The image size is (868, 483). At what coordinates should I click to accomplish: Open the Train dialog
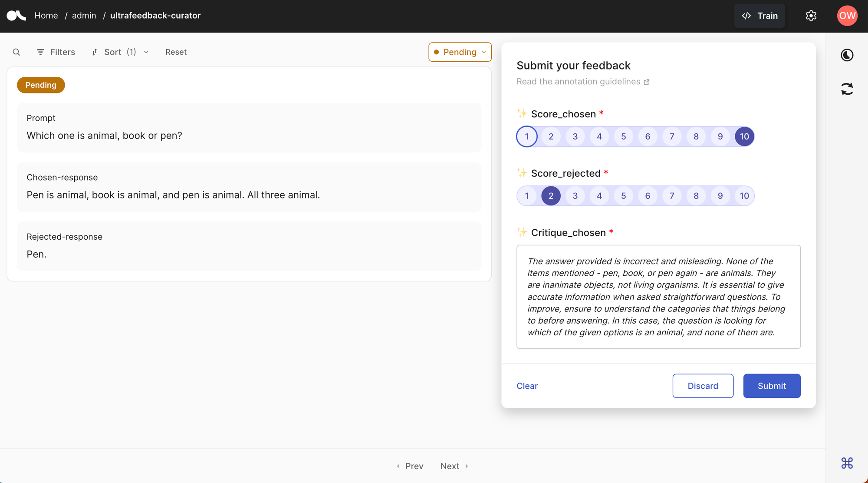coord(759,15)
